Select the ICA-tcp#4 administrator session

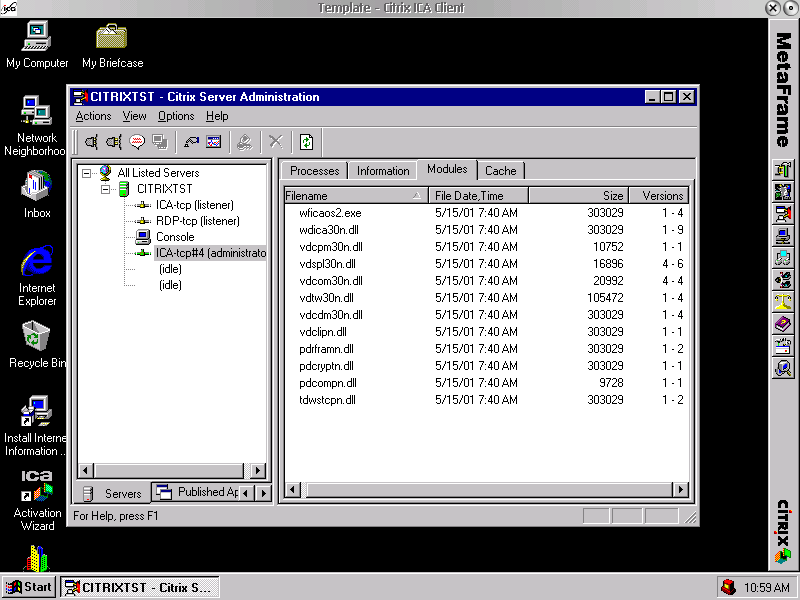tap(210, 253)
